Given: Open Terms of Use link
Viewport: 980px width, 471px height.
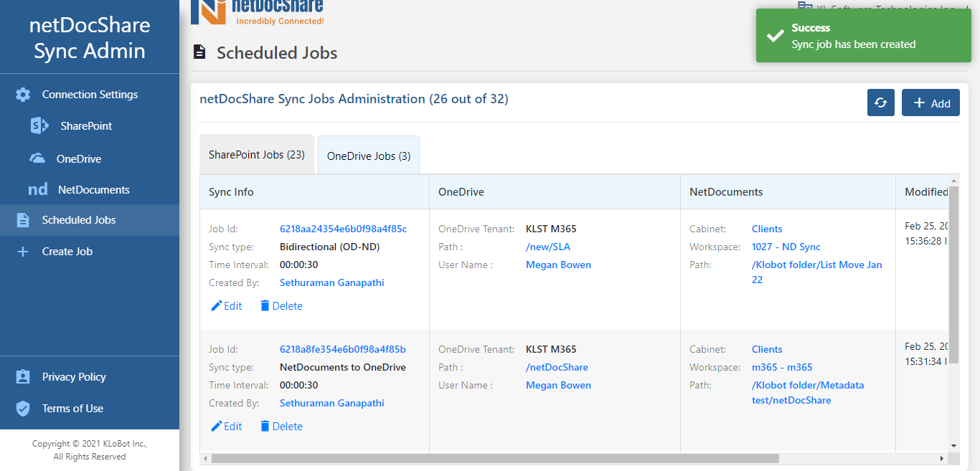Looking at the screenshot, I should (x=72, y=409).
